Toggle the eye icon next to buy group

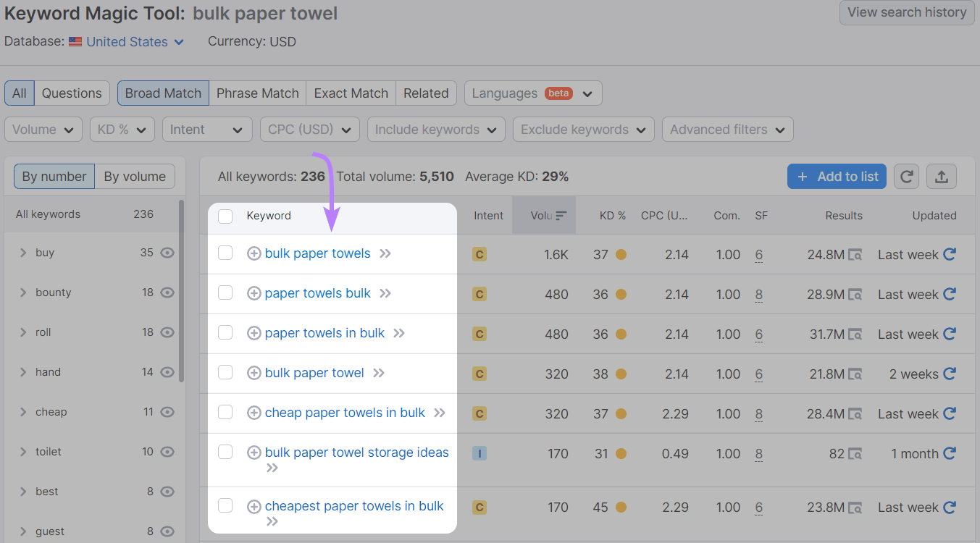point(167,252)
